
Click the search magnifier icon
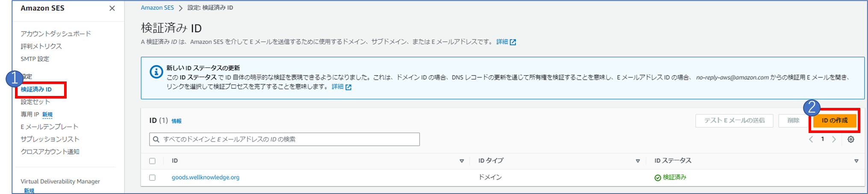click(x=156, y=139)
